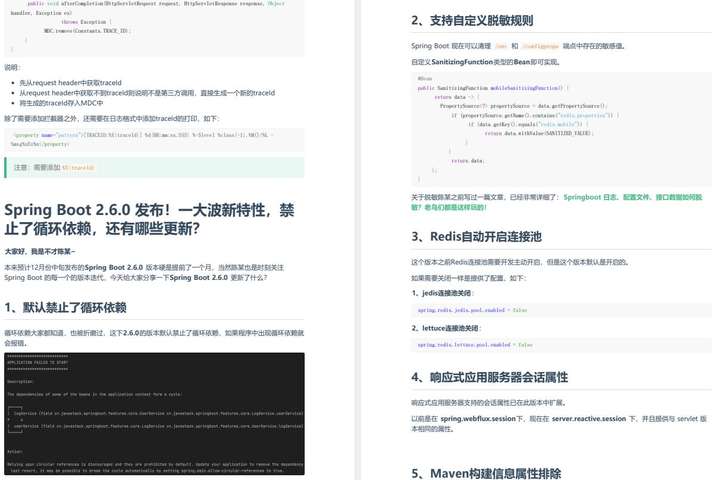Select heading 4、响应式应用服务器会话属性
Viewport: 720px width, 480px height.
click(489, 378)
